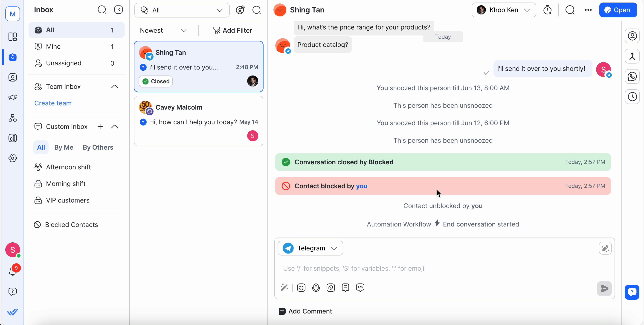Open the AI assist wand in the composer
The height and width of the screenshot is (325, 644).
(284, 287)
